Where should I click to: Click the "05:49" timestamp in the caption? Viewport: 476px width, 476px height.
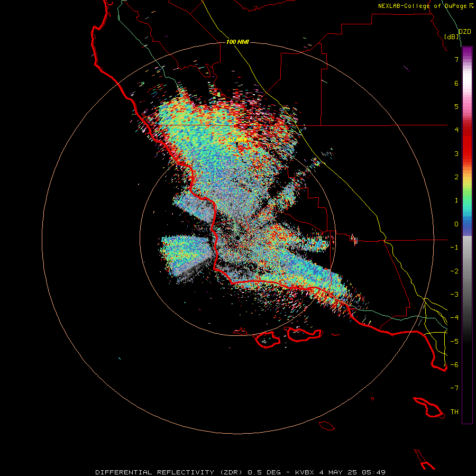point(374,472)
